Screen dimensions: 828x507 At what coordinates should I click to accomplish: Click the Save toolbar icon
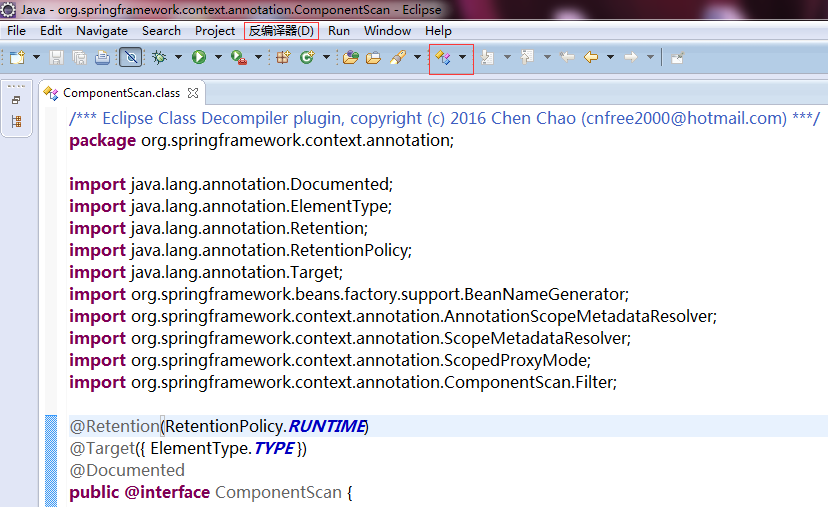click(x=56, y=57)
